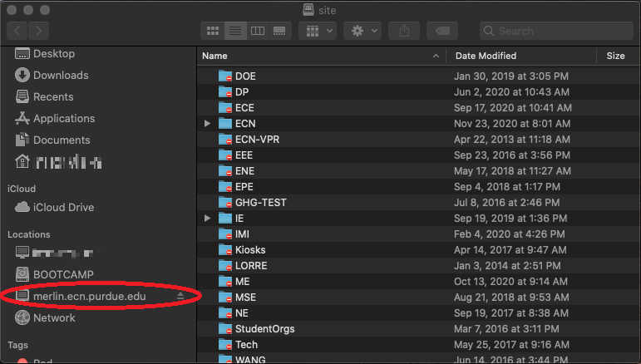Expand the IE folder

point(208,219)
